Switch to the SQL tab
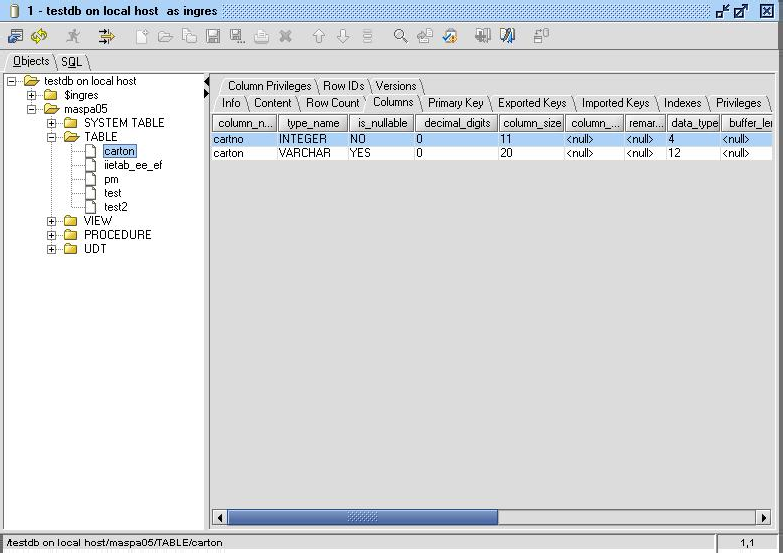The width and height of the screenshot is (783, 553). [x=71, y=62]
